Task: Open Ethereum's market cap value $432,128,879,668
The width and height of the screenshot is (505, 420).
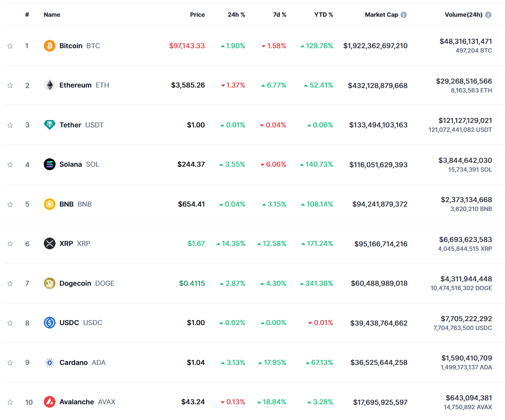Action: [378, 86]
